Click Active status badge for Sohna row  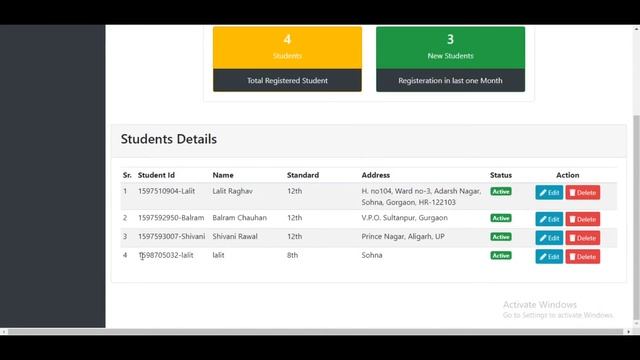click(x=501, y=256)
